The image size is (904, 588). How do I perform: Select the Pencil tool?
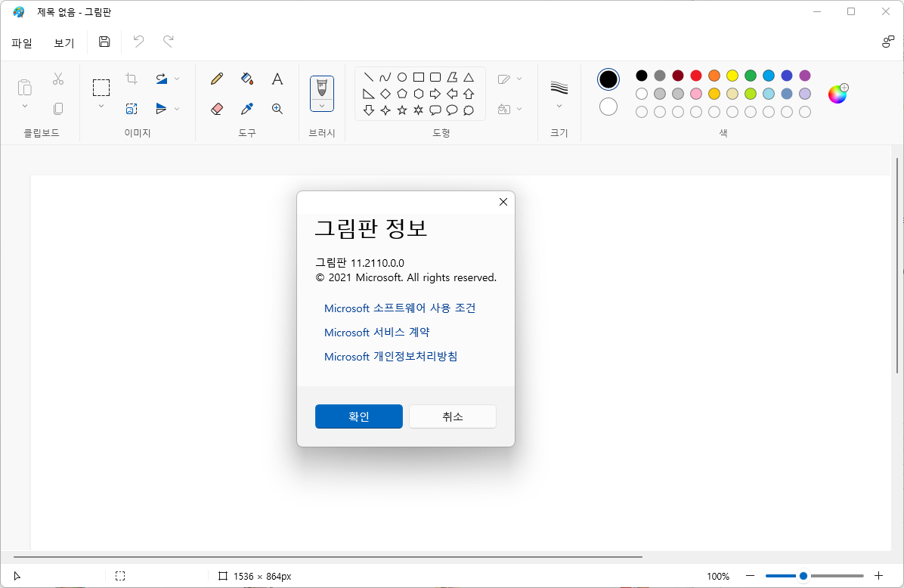[x=217, y=79]
